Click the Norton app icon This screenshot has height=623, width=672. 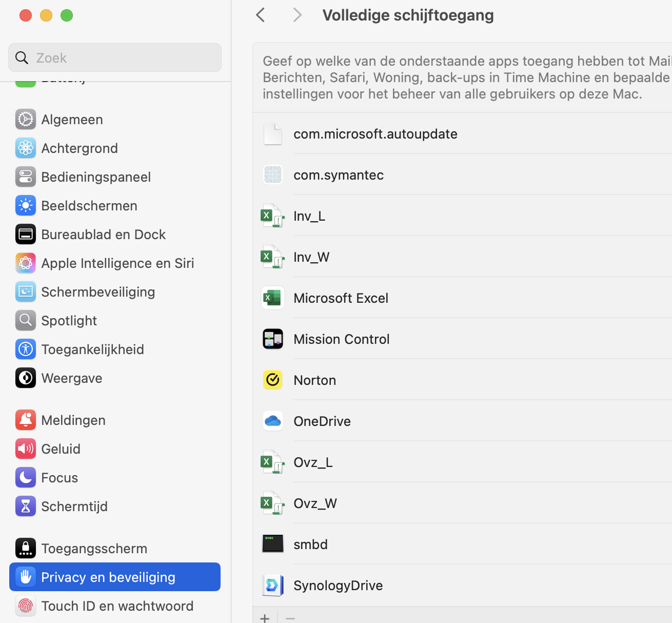coord(273,380)
